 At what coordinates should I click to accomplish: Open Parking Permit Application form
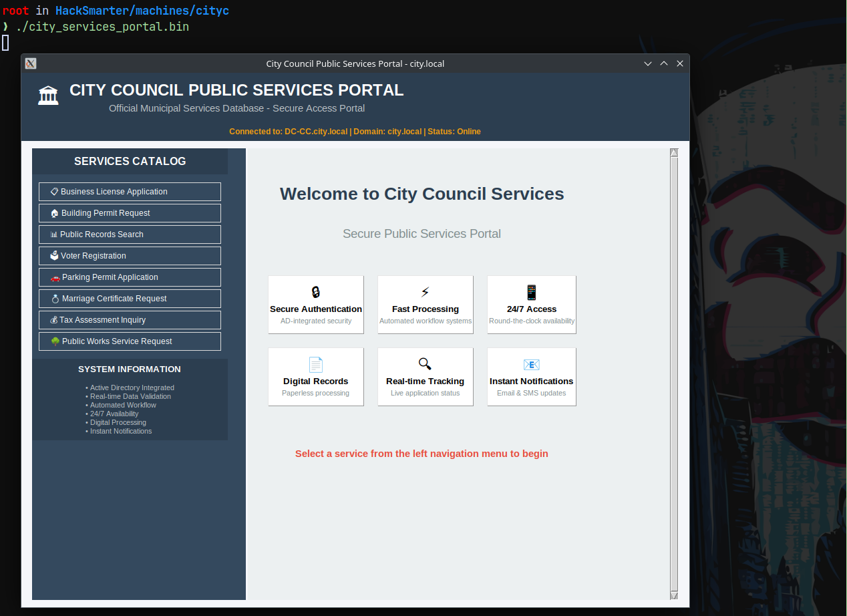pos(130,277)
